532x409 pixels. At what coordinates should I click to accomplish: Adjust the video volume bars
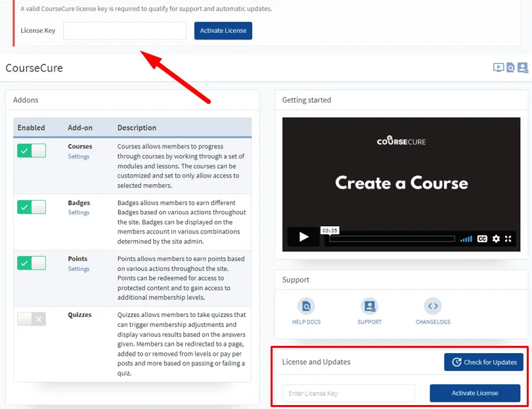pyautogui.click(x=466, y=239)
